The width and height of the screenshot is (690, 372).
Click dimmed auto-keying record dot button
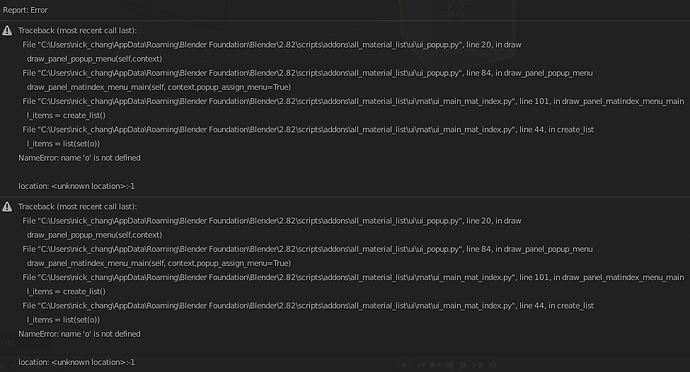coord(404,365)
